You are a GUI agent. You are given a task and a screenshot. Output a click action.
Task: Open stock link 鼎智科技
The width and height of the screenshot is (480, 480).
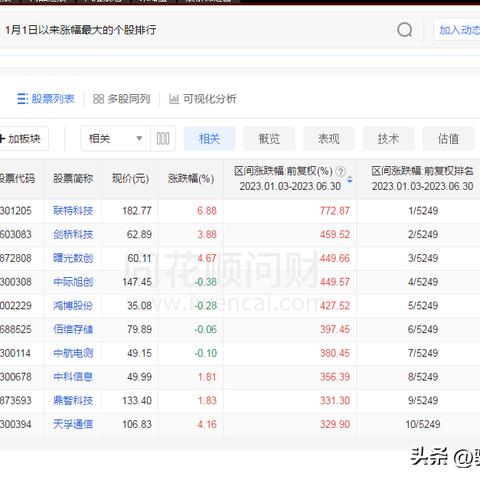click(x=73, y=400)
